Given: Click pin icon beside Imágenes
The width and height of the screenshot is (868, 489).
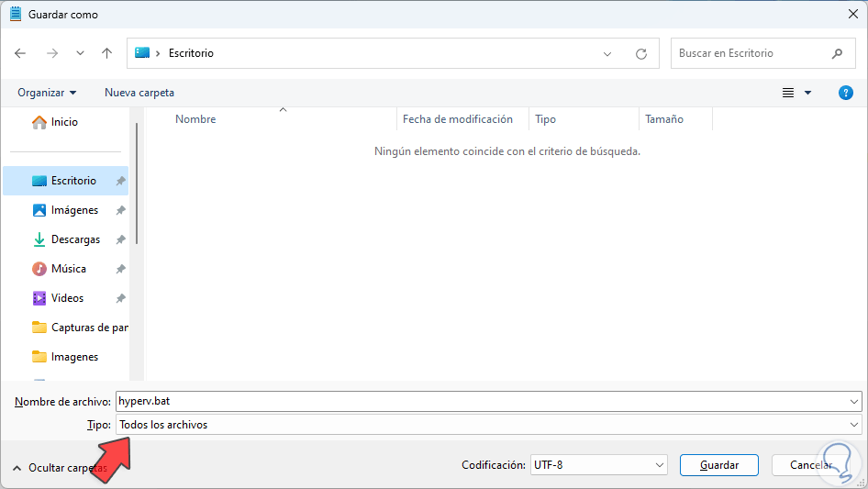Looking at the screenshot, I should 120,210.
